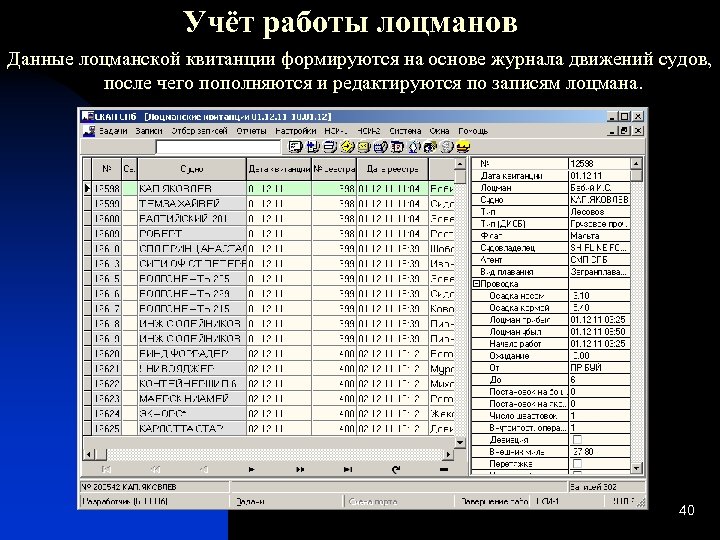The height and width of the screenshot is (540, 720).
Task: Open the Помощь menu
Action: coord(473,131)
